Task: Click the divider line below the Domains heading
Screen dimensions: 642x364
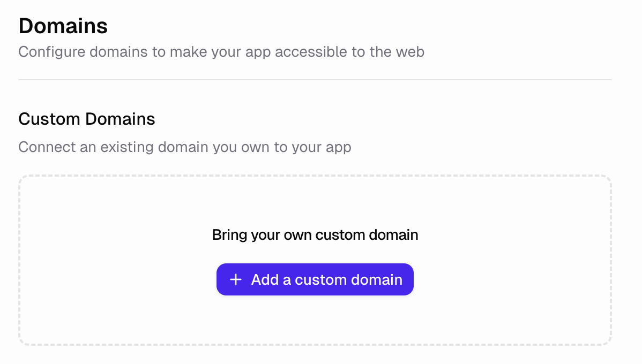Action: 315,79
